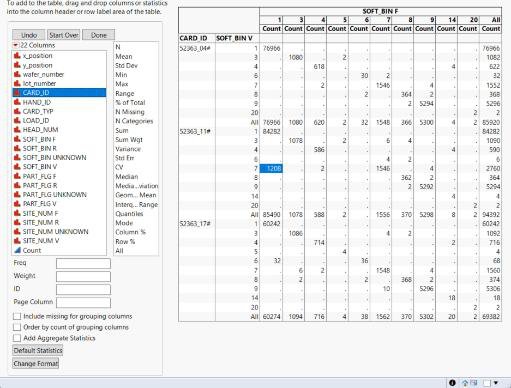Click the SOFT_BIN V table row header

[234, 38]
